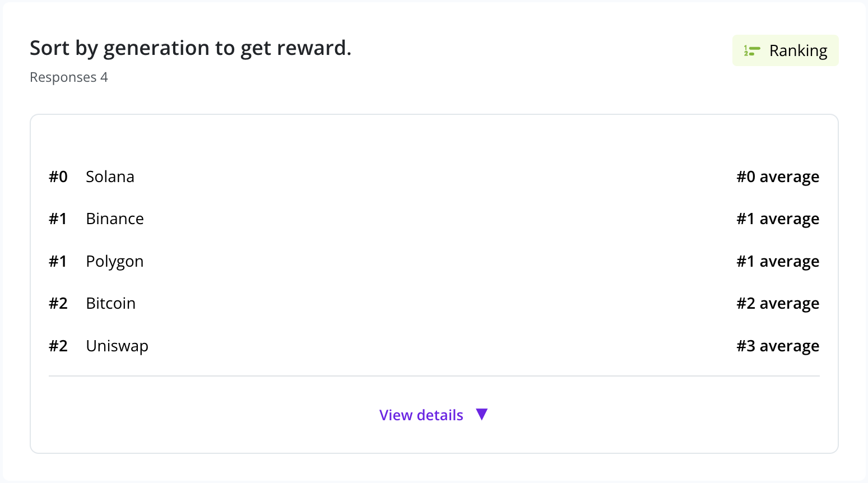Screen dimensions: 868x483
Task: Click the Ranking list icon
Action: (x=751, y=51)
